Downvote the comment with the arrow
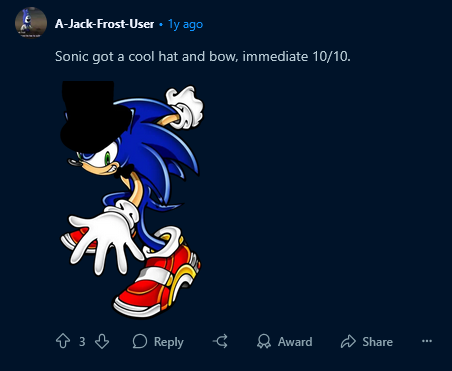The height and width of the screenshot is (371, 452). tap(102, 341)
